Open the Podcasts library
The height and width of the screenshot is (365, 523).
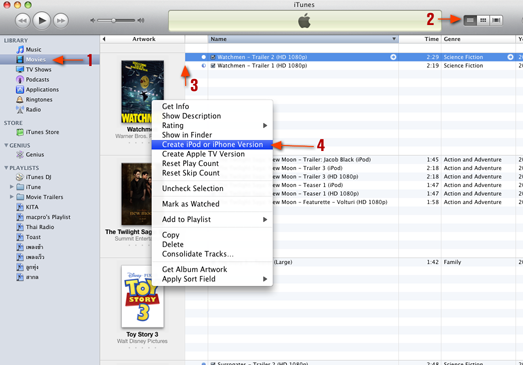tap(37, 79)
